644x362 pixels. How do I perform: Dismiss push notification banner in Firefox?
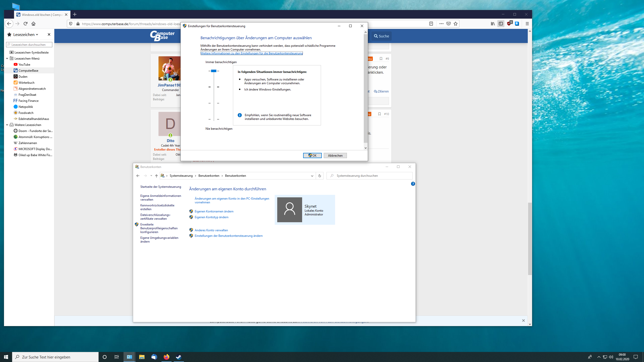point(524,321)
